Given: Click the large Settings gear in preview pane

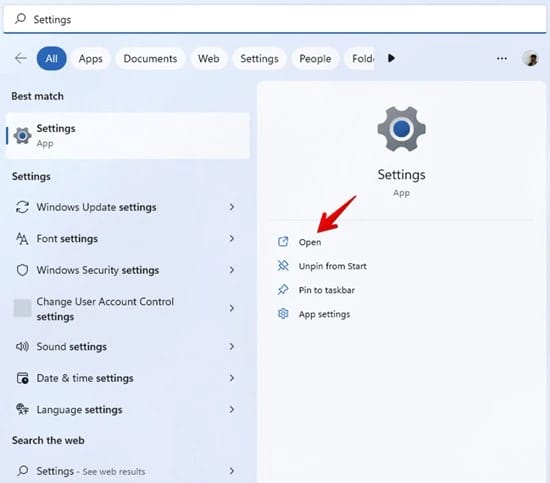Looking at the screenshot, I should pyautogui.click(x=401, y=129).
